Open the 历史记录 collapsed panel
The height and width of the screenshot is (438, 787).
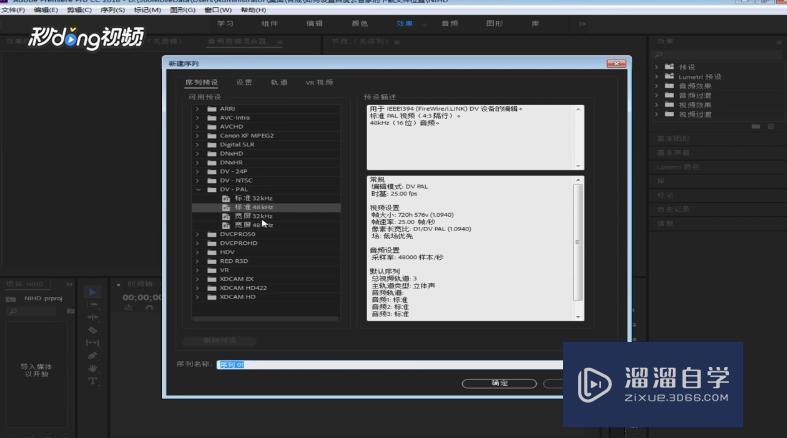[674, 209]
